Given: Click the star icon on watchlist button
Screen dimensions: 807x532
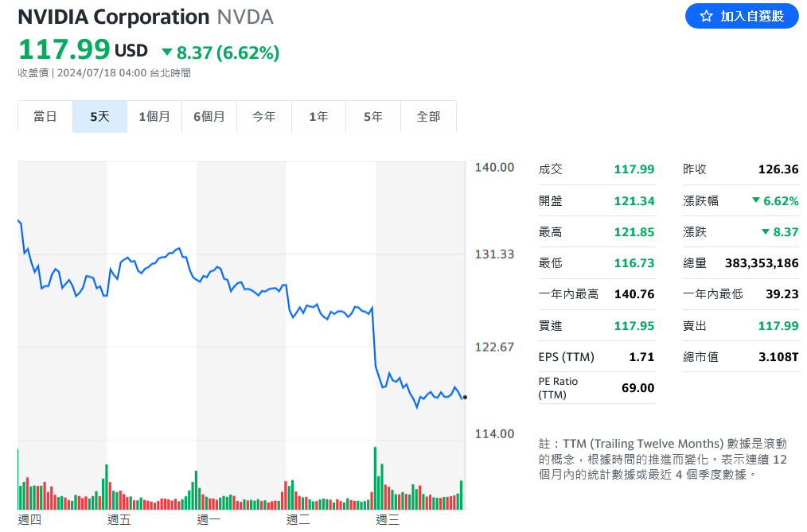Looking at the screenshot, I should (706, 16).
